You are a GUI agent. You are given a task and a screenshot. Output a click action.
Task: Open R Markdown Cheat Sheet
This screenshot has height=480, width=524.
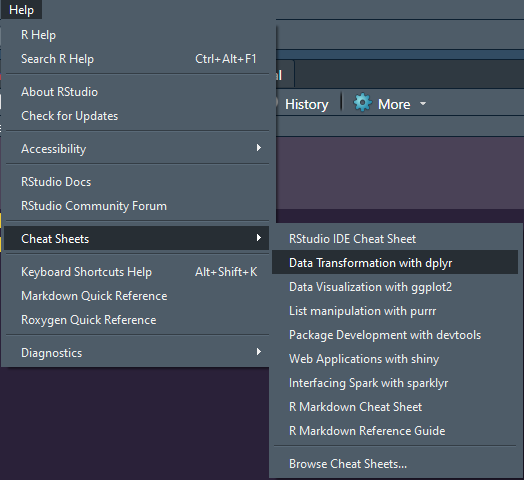coord(395,407)
